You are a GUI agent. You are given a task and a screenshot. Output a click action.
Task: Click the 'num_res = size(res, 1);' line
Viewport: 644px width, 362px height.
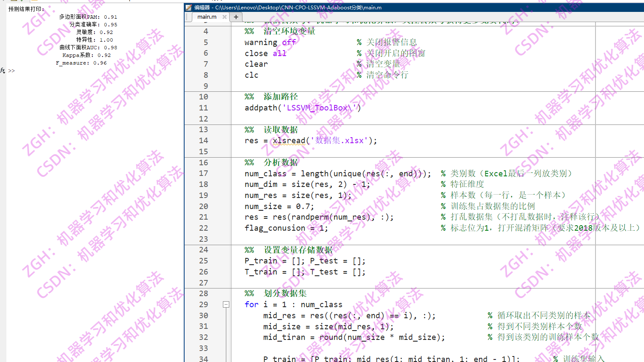click(x=298, y=195)
